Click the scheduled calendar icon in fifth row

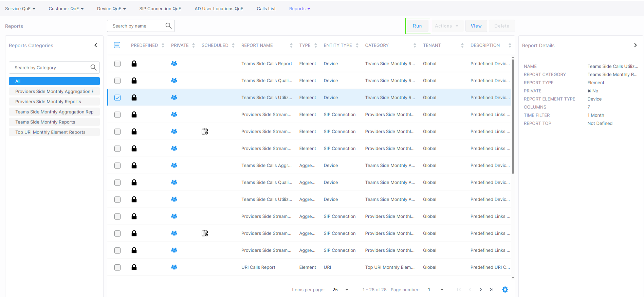tap(205, 132)
